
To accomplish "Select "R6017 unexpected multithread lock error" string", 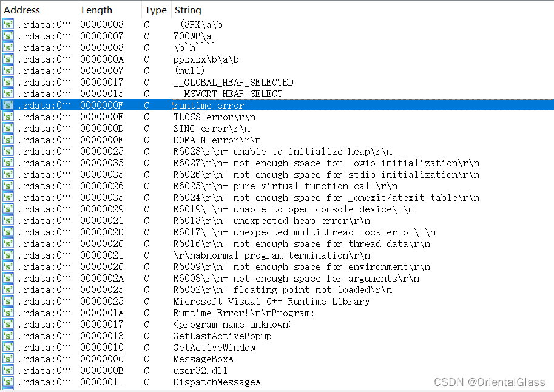I will pyautogui.click(x=305, y=232).
